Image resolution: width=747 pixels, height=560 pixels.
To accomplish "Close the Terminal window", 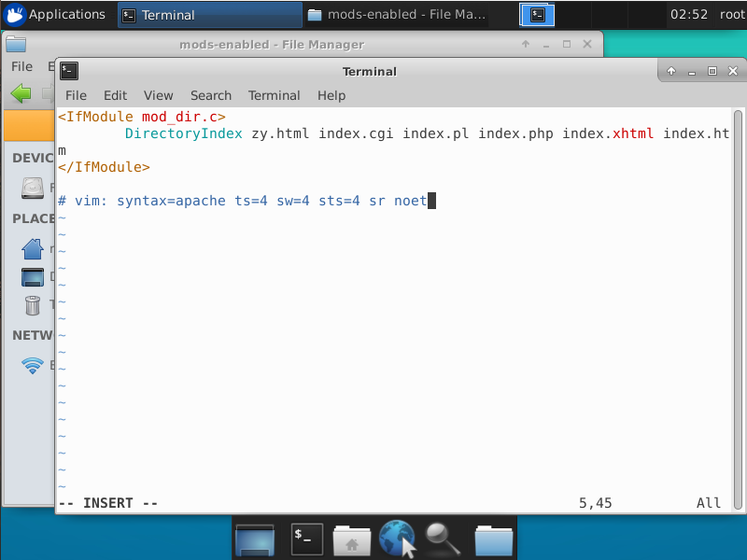I will click(x=733, y=72).
